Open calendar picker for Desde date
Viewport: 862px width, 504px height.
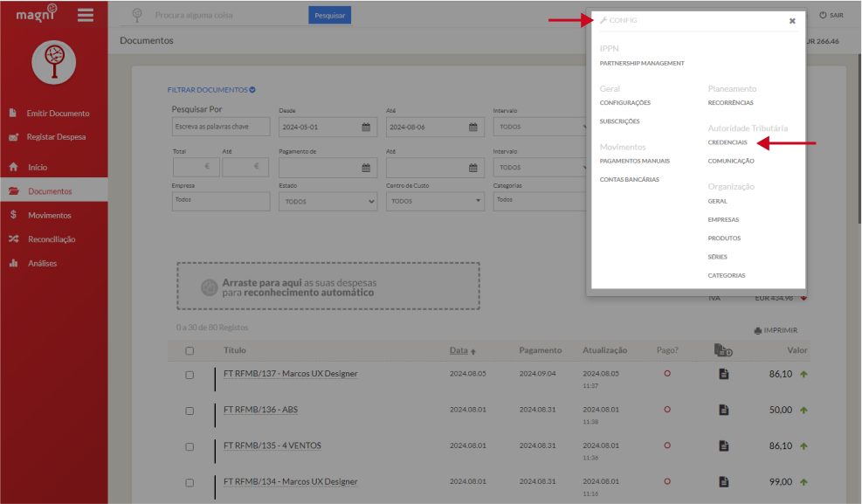click(x=366, y=127)
